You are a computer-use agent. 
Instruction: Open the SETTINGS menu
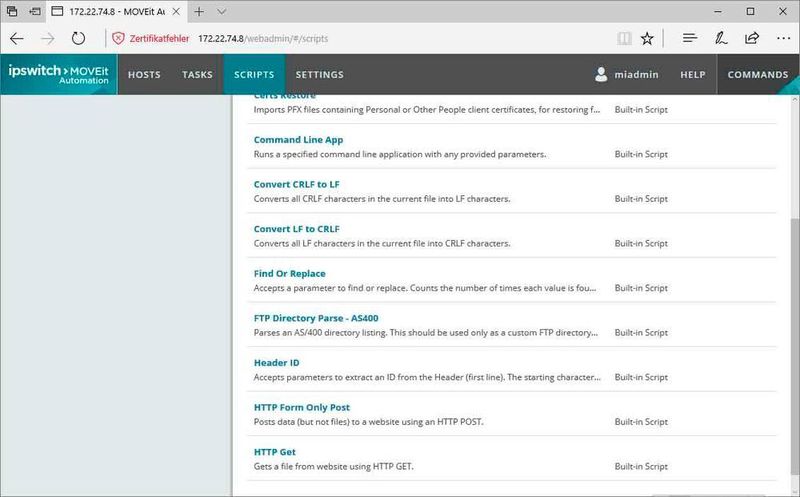319,74
